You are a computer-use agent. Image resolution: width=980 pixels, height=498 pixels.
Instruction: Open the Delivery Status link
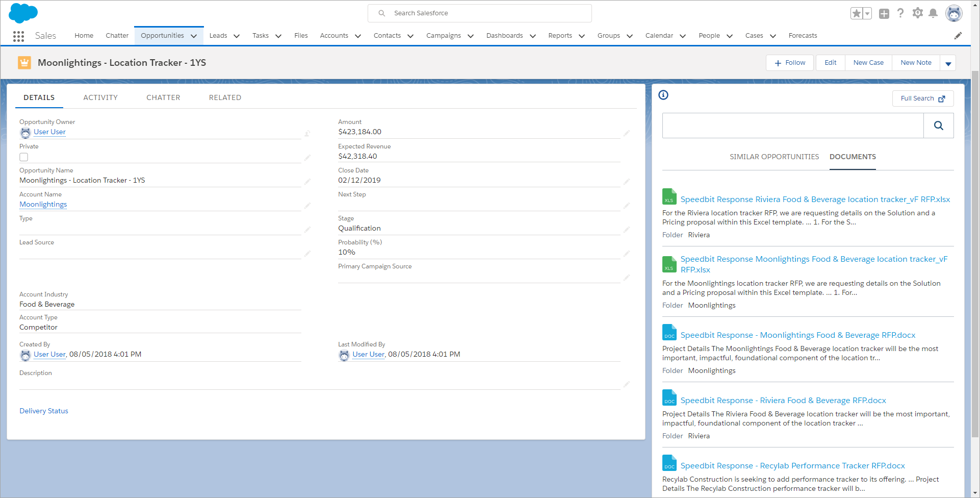(44, 411)
